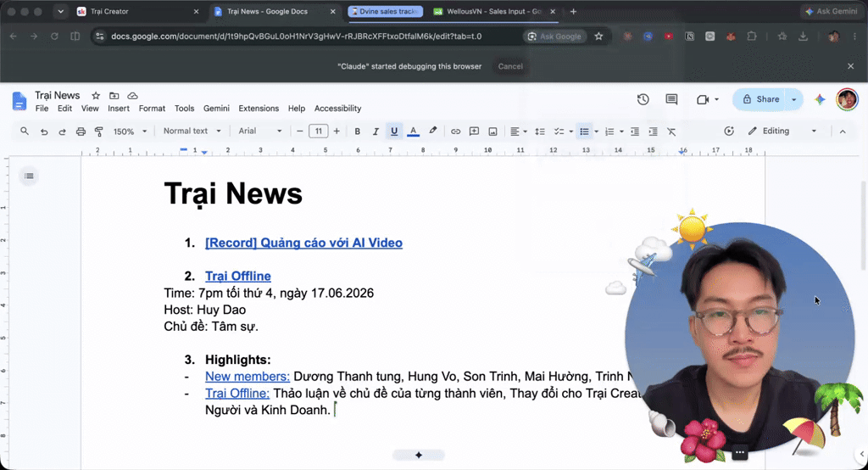Viewport: 868px width, 470px height.
Task: Open a new browser tab
Action: click(x=573, y=11)
